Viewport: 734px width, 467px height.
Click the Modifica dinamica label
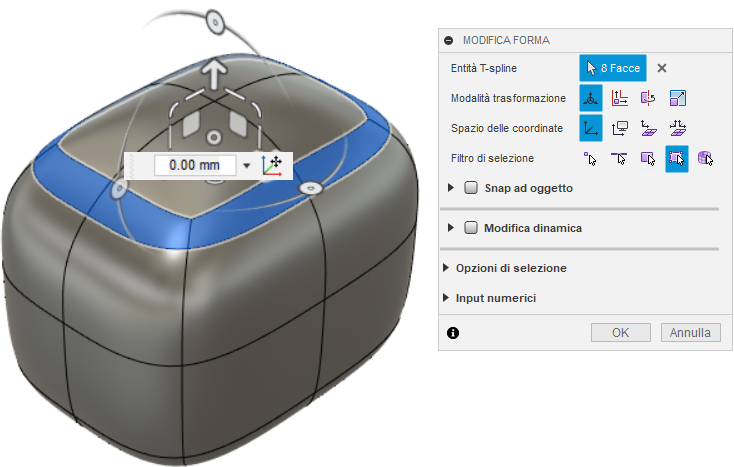pos(533,228)
